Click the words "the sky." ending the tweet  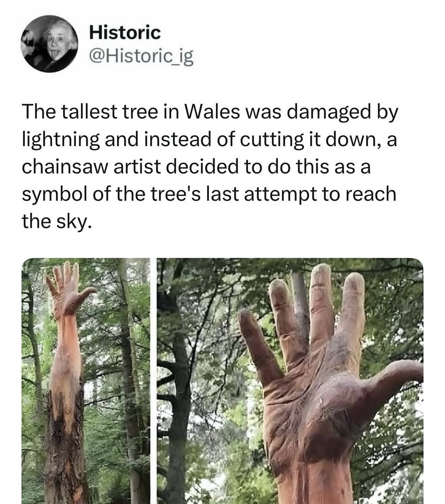click(57, 221)
